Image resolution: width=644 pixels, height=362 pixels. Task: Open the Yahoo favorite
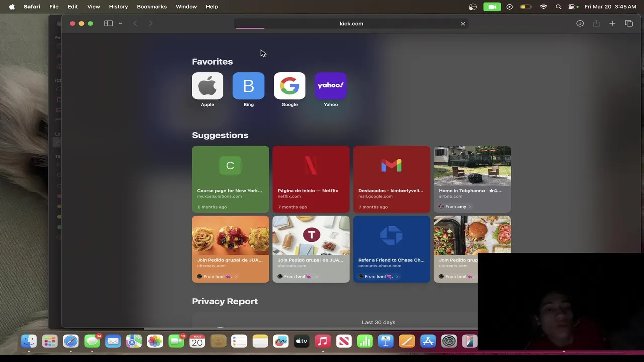pos(331,85)
